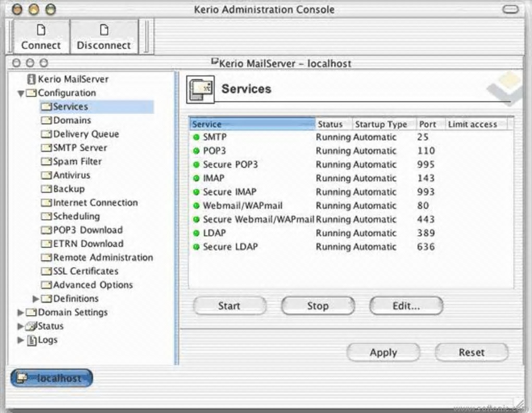
Task: Click the green status dot for POP3
Action: pos(196,151)
